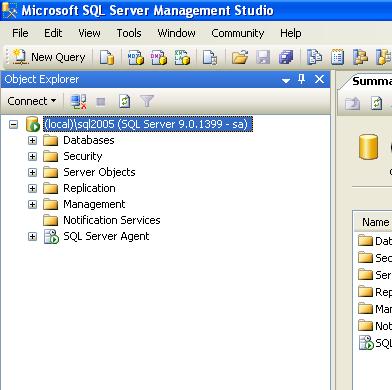
Task: Click the SQL Server Agent tree icon
Action: click(x=51, y=236)
